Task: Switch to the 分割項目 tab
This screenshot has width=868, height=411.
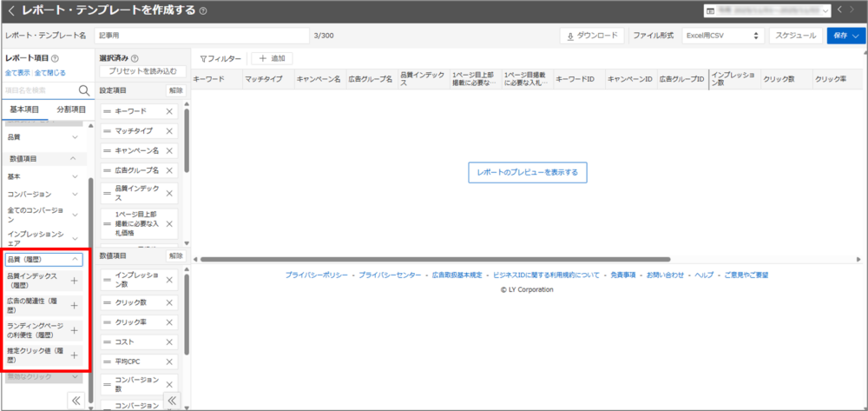Action: [71, 110]
